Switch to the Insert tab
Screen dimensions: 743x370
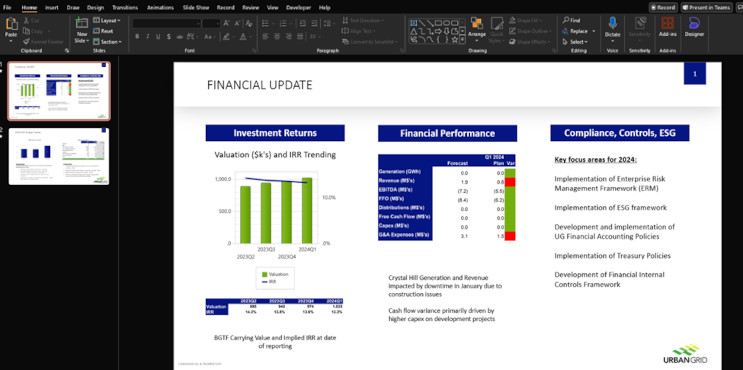[52, 8]
